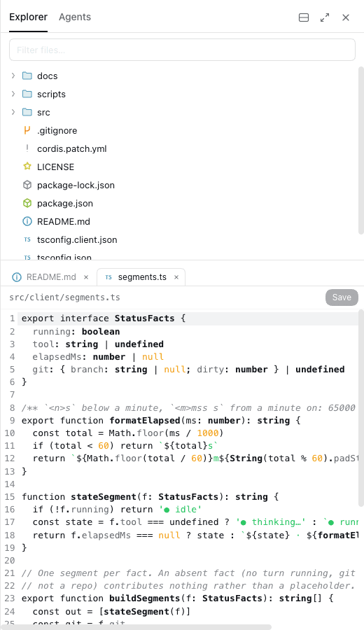Click the TS icon beside tsconfig.client.json
The height and width of the screenshot is (630, 364).
click(x=27, y=239)
